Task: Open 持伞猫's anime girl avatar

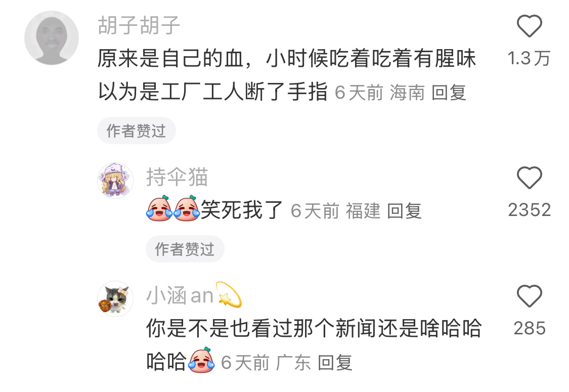Action: coord(115,181)
